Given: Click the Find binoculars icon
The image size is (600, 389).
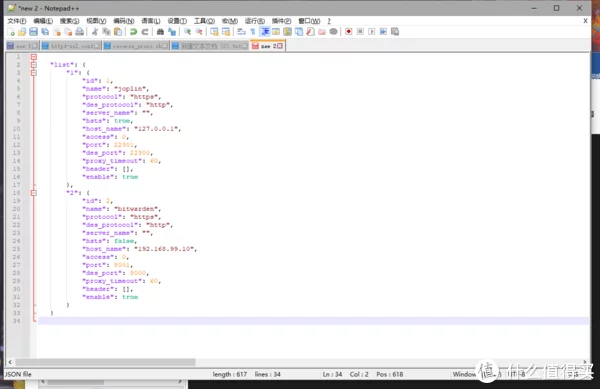Looking at the screenshot, I should click(160, 32).
